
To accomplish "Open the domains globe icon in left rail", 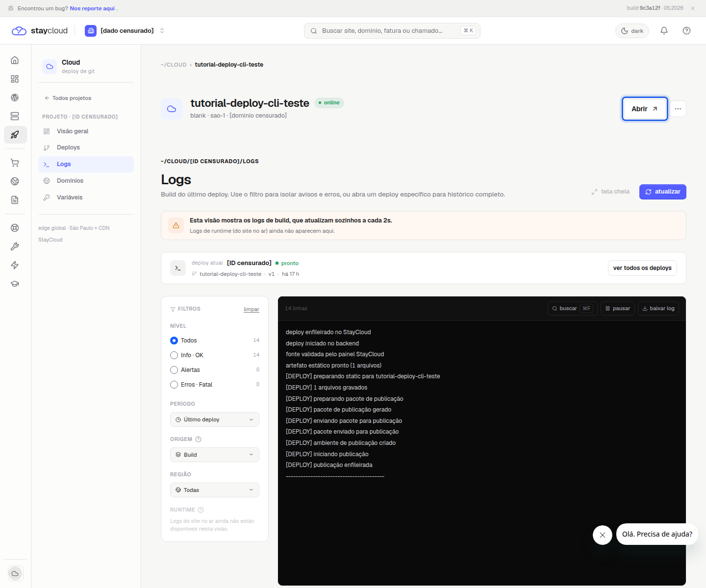I will 15,181.
